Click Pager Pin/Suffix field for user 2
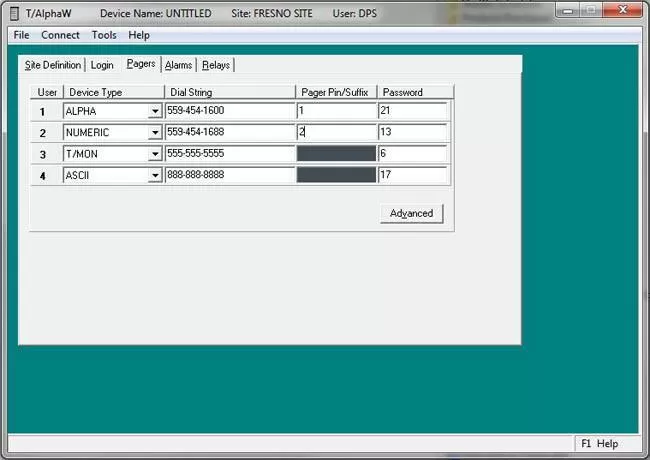 (x=337, y=132)
